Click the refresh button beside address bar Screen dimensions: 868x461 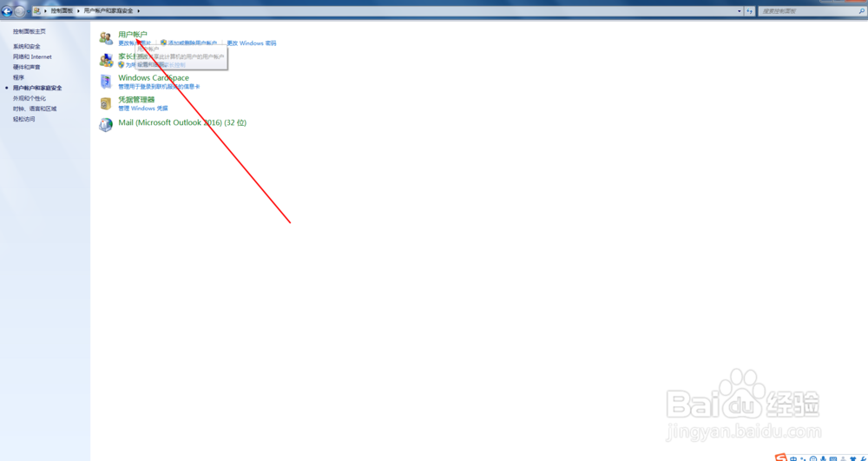(750, 11)
